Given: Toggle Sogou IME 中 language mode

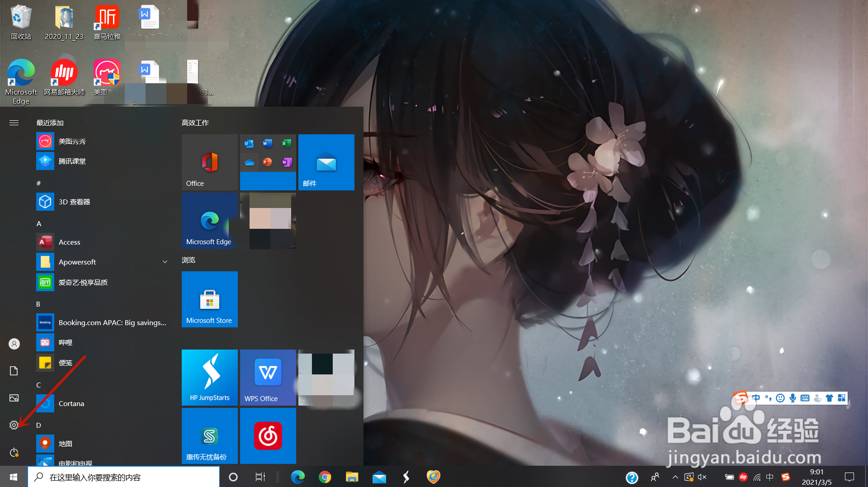Looking at the screenshot, I should tap(756, 398).
